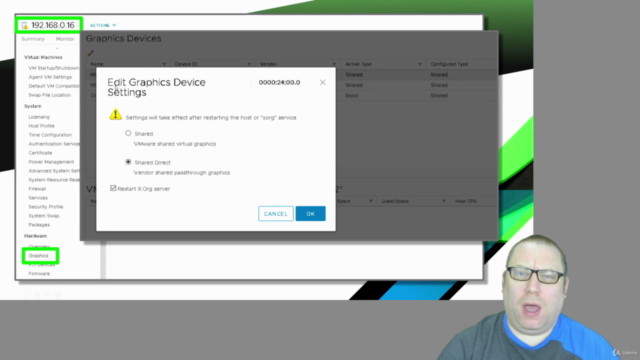Switch to the Summary tab
The width and height of the screenshot is (640, 360).
tap(33, 39)
